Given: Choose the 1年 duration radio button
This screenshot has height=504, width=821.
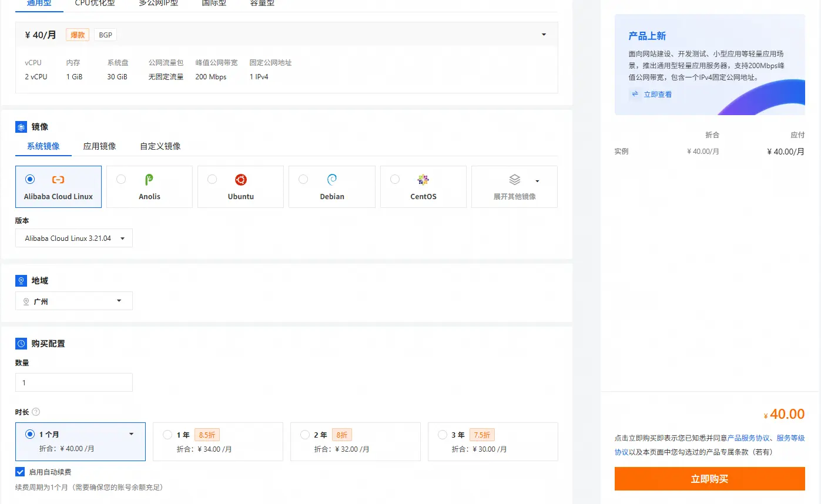Looking at the screenshot, I should click(x=167, y=435).
